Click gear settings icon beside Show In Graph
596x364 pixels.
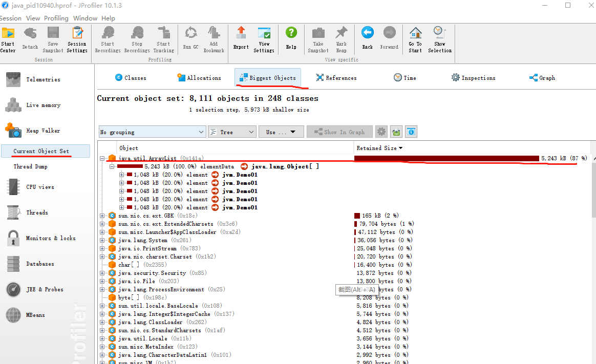381,132
